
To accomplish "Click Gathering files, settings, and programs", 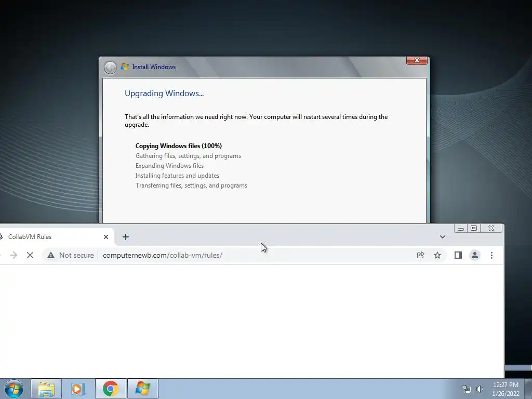I will click(x=188, y=156).
